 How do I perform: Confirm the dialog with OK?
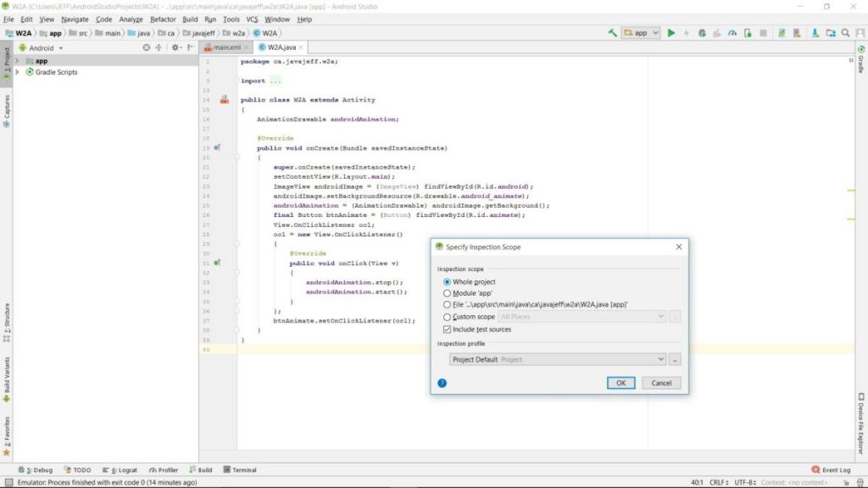(x=620, y=383)
